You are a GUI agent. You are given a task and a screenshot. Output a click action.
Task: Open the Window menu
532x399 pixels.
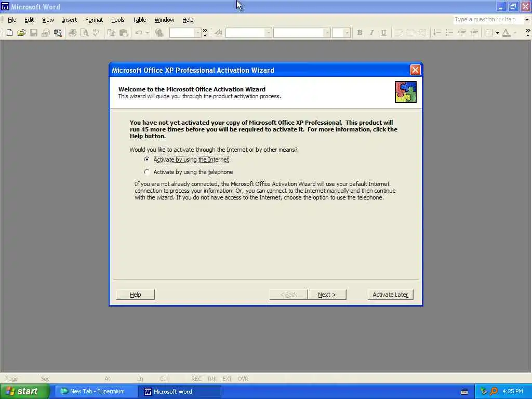click(164, 20)
